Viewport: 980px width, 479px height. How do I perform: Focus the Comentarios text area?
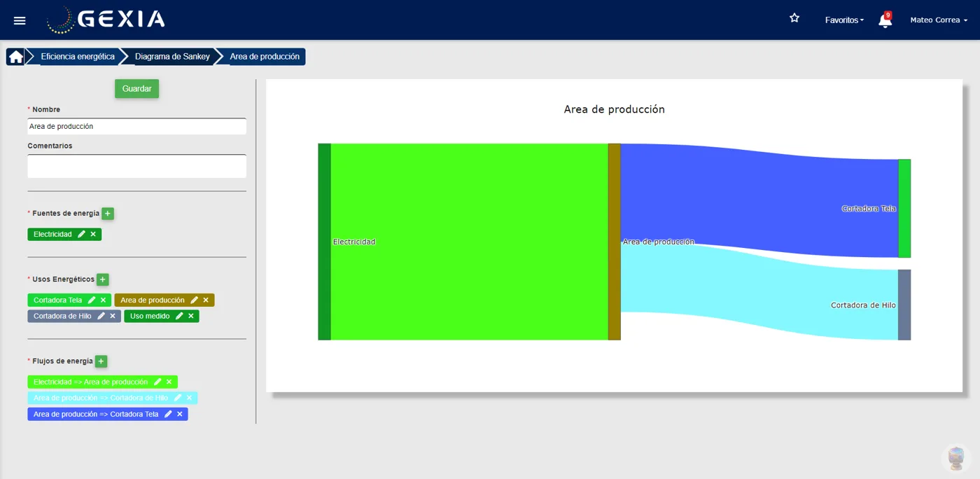pos(136,166)
